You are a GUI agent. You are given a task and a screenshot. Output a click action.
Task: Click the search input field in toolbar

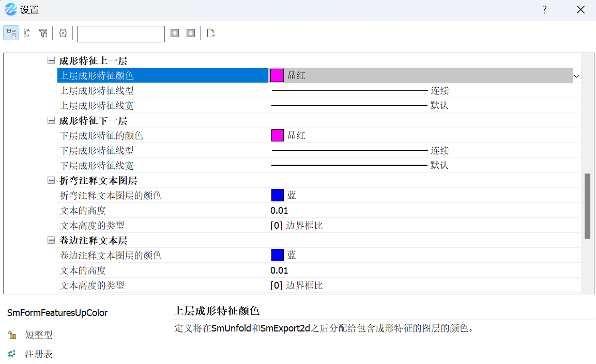121,34
